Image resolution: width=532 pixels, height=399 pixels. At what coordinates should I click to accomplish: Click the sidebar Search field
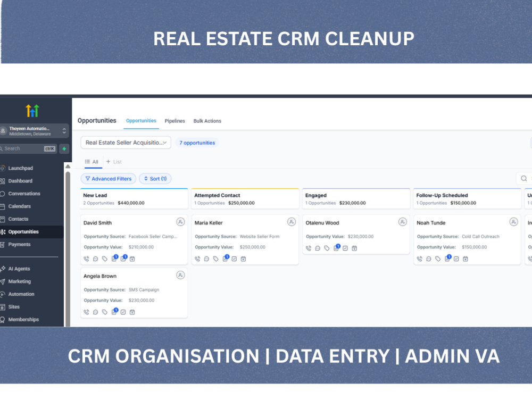29,148
